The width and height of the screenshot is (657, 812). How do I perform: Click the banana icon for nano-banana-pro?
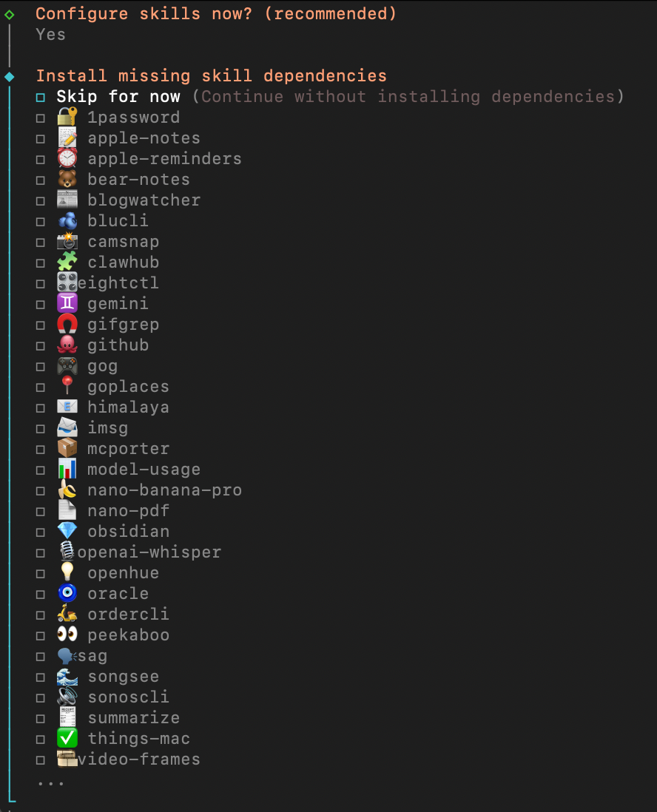[67, 490]
